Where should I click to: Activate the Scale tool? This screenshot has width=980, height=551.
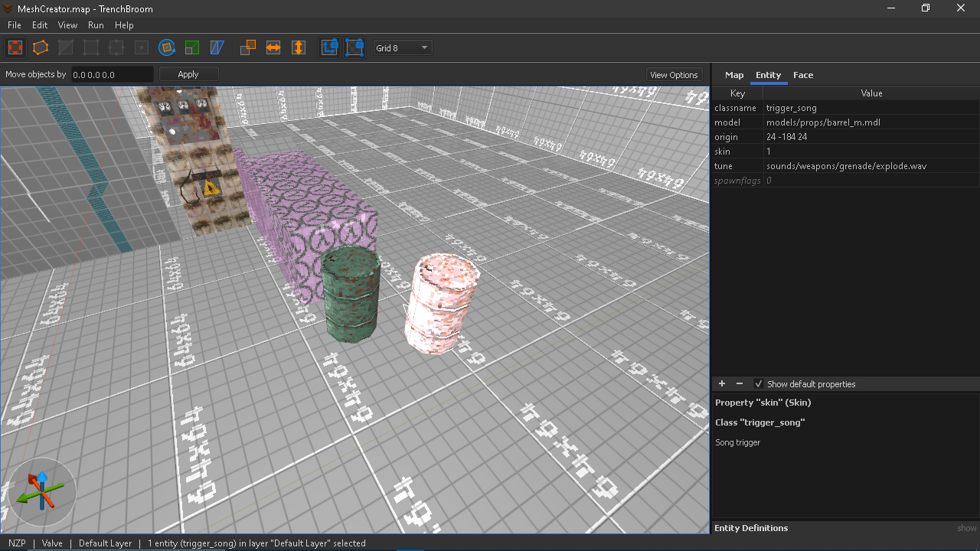(192, 47)
